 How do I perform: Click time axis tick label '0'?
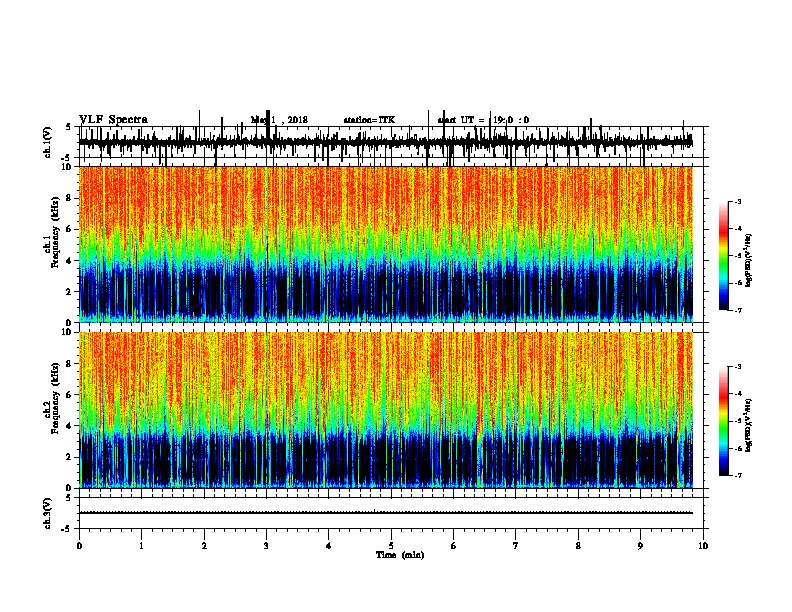click(x=79, y=546)
